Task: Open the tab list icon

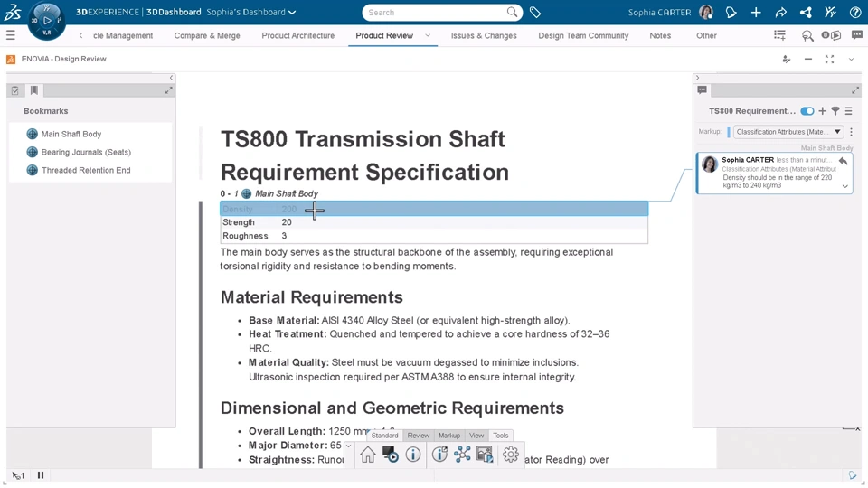Action: 779,35
